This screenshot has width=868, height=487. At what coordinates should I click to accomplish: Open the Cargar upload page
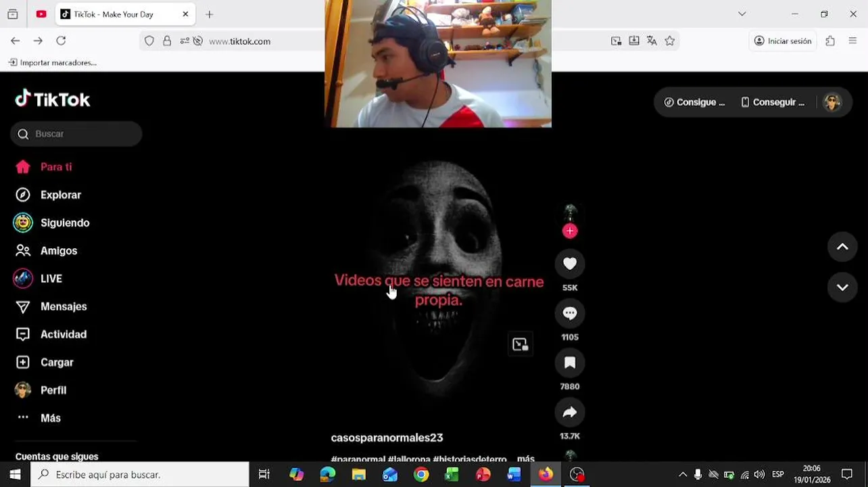[x=44, y=363]
